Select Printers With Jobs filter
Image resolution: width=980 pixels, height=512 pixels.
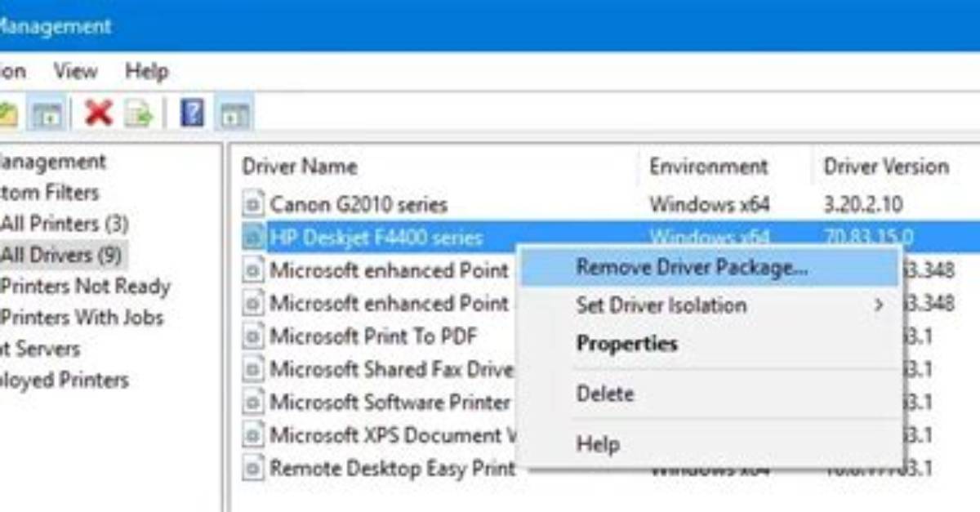(x=82, y=317)
